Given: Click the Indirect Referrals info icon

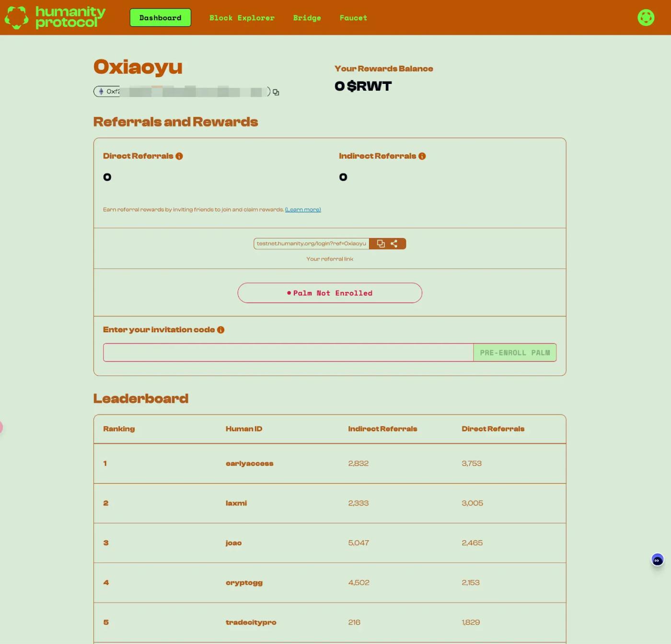Looking at the screenshot, I should pyautogui.click(x=422, y=156).
